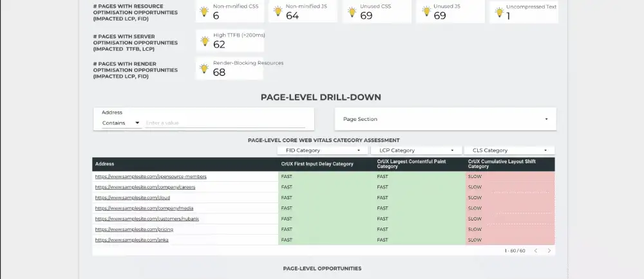
Task: Open the FID Category filter dropdown
Action: 323,150
